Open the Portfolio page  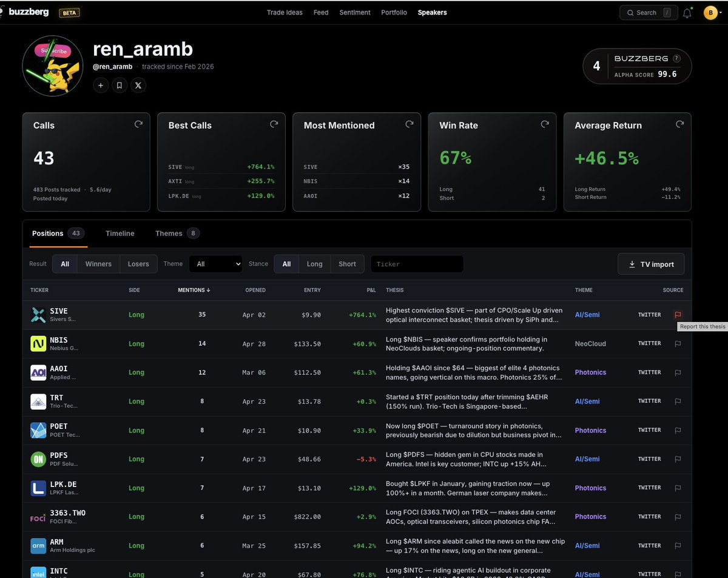click(394, 12)
